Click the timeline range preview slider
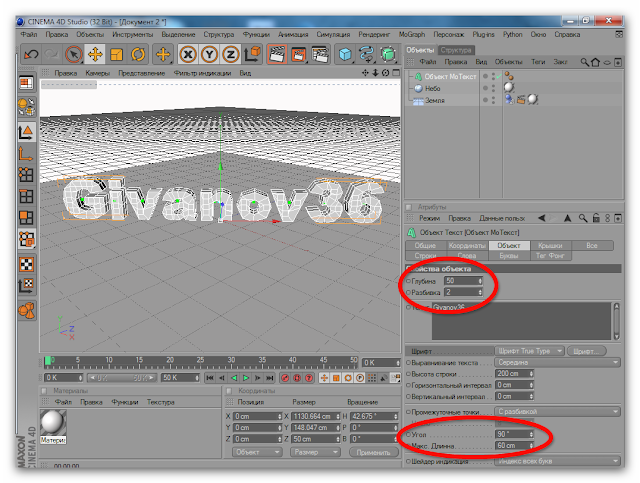Viewport: 640px width, 483px height. tap(122, 378)
